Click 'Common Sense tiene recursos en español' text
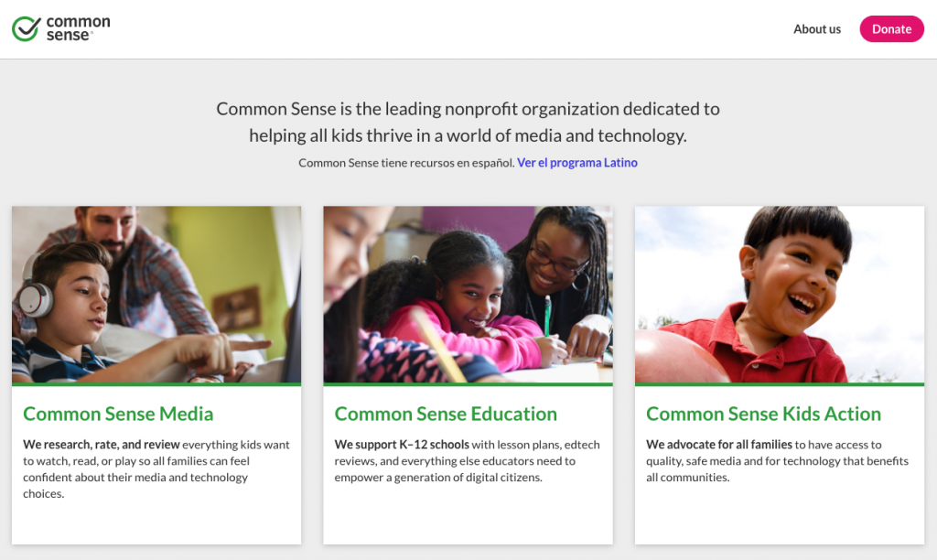The width and height of the screenshot is (937, 560). point(405,163)
